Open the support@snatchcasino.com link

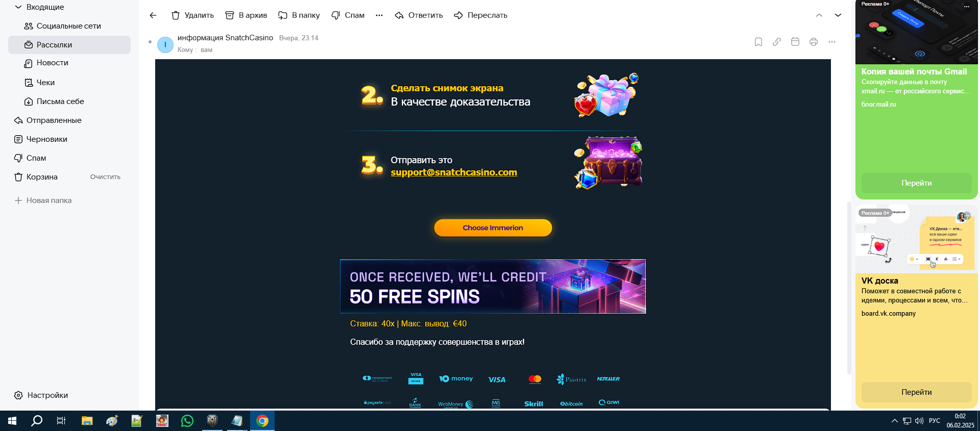tap(454, 172)
